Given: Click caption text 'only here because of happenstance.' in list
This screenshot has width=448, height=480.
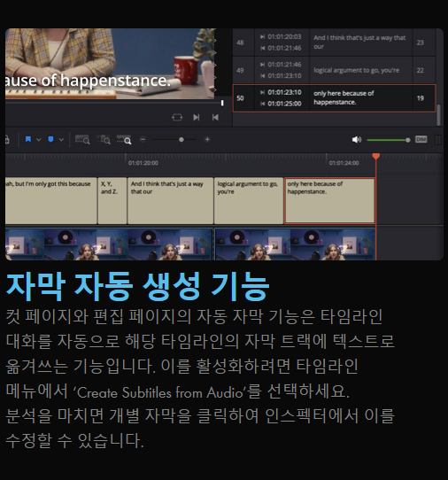Looking at the screenshot, I should pyautogui.click(x=344, y=97).
